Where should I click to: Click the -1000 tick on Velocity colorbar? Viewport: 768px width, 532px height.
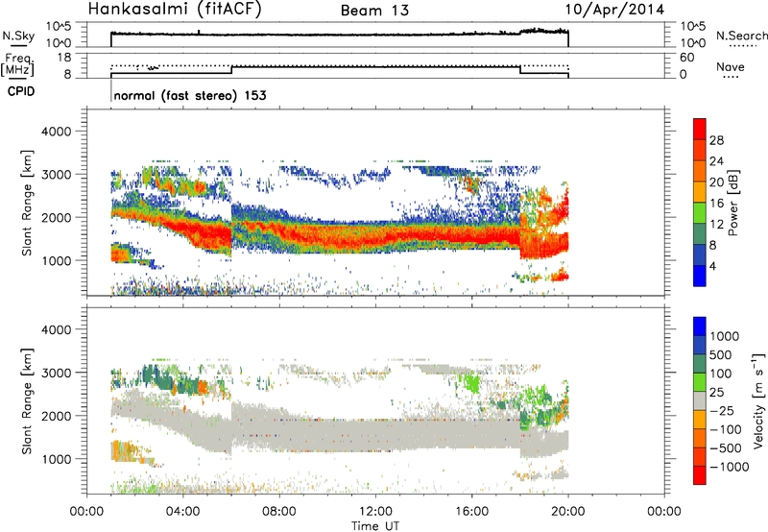point(729,467)
